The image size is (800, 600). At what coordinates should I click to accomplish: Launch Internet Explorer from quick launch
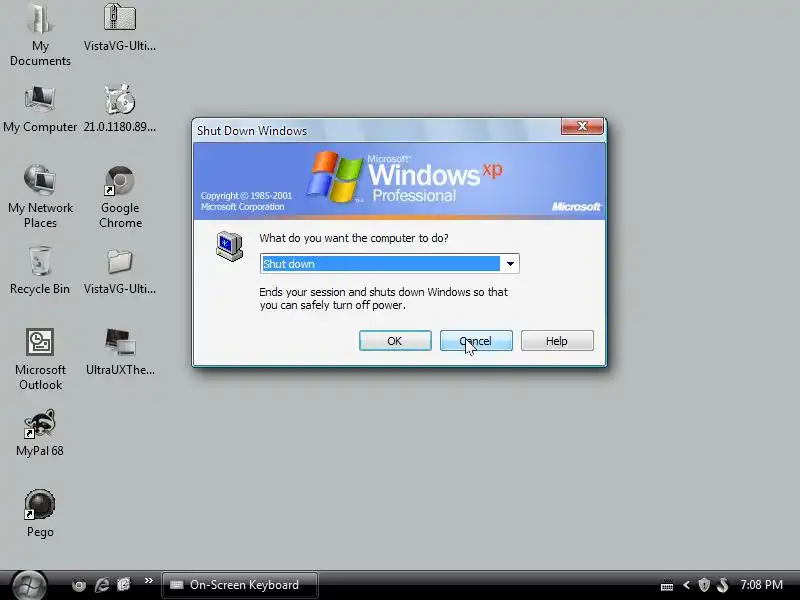pyautogui.click(x=102, y=585)
